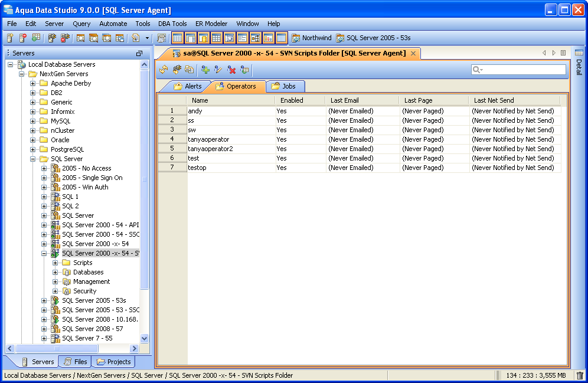This screenshot has height=383, width=588.
Task: Click the double-arrow Refresh icon in the Agent toolbar
Action: tap(164, 70)
